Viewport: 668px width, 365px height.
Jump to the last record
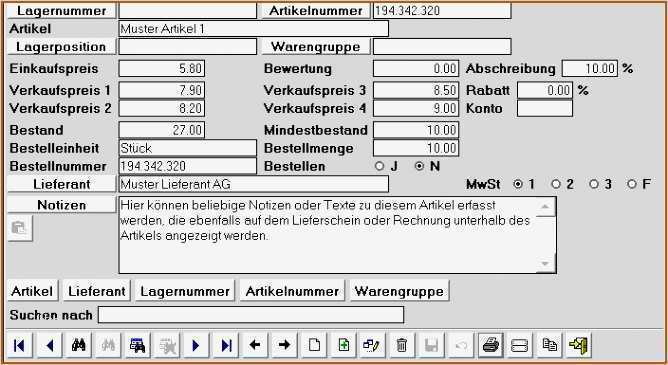coord(226,345)
